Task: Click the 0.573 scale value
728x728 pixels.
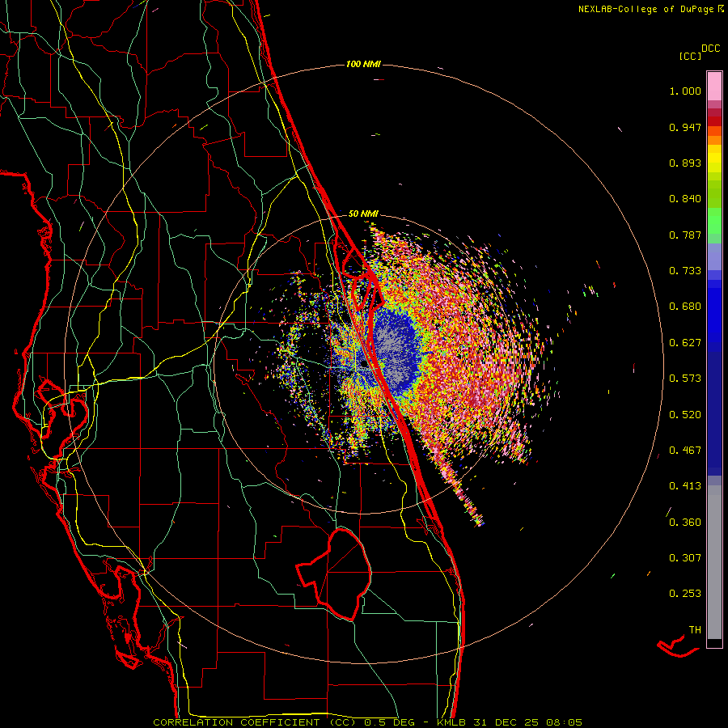Action: 685,379
